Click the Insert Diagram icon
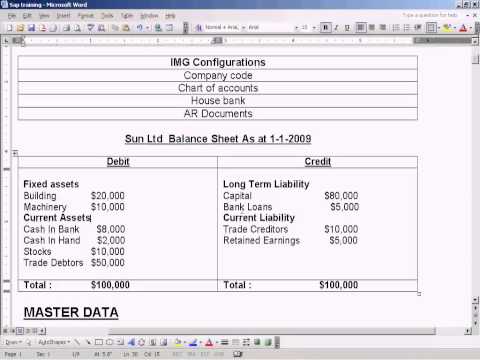The image size is (480, 360). pos(141,342)
